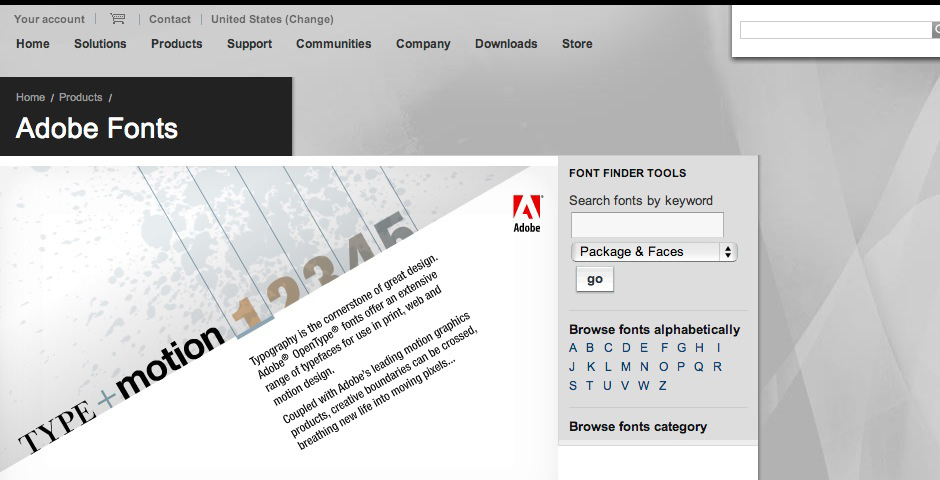
Task: Browse fonts starting with letter K
Action: [591, 367]
